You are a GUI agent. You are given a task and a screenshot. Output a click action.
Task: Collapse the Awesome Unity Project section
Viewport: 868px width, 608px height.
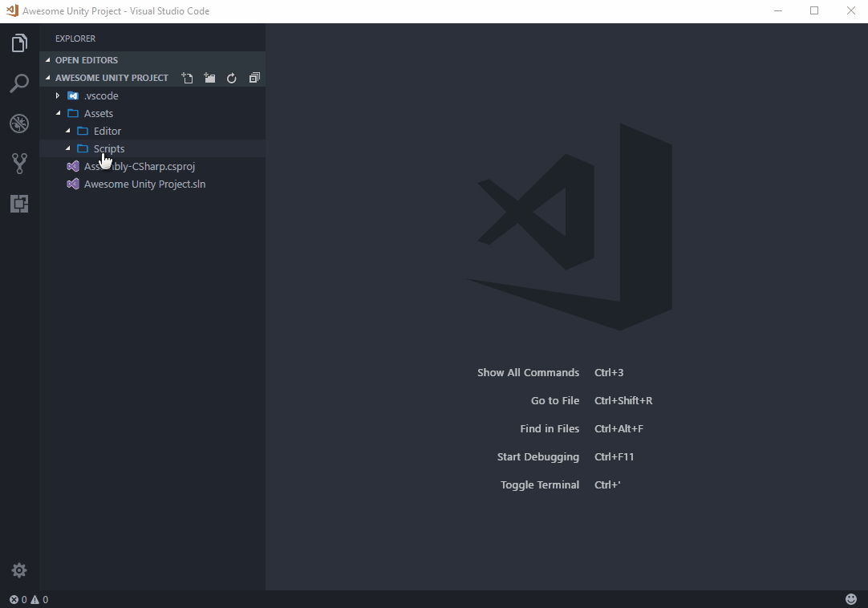click(48, 78)
